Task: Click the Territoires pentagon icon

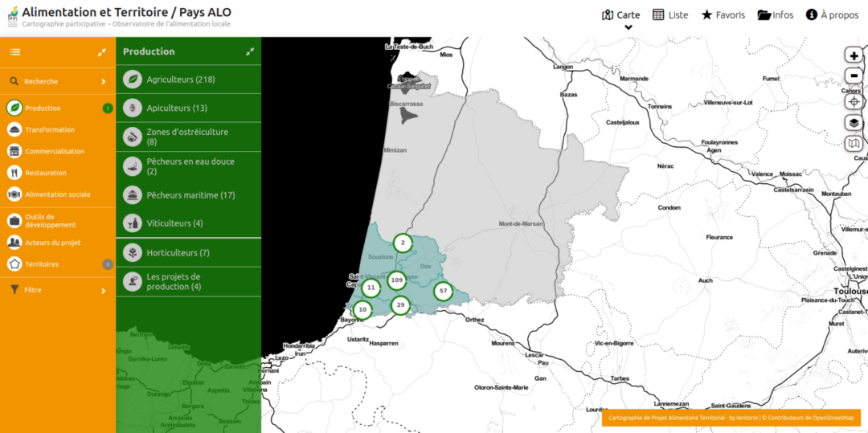Action: [14, 263]
